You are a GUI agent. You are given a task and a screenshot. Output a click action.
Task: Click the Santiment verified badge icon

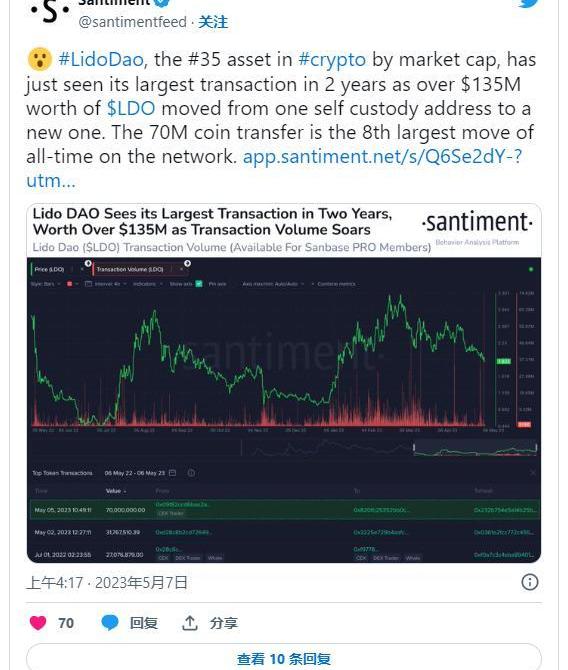pyautogui.click(x=162, y=2)
